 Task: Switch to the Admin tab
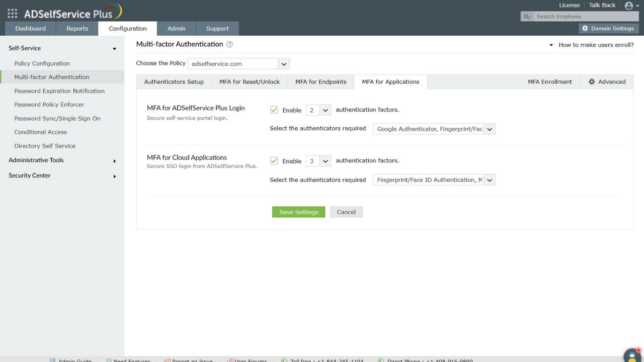[x=176, y=29]
